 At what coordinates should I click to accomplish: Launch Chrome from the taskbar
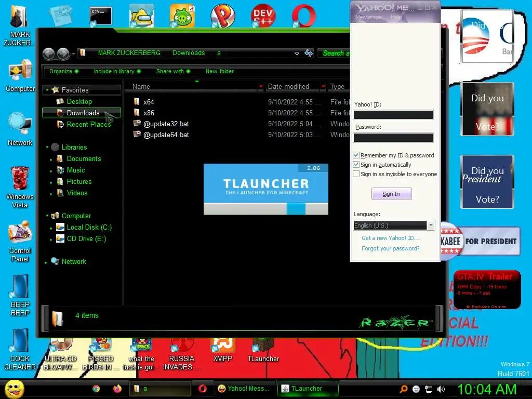(x=96, y=389)
